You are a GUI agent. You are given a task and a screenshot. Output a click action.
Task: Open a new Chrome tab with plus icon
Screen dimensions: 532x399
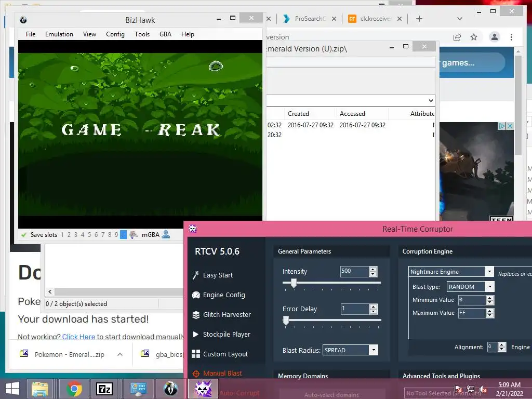419,19
